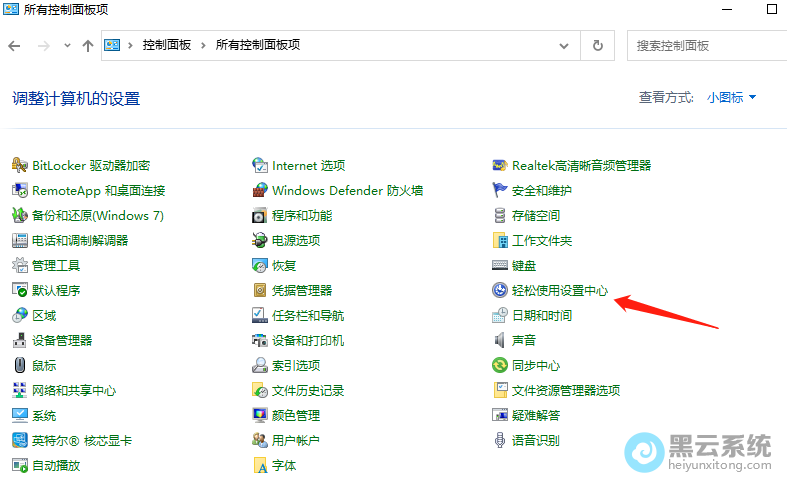This screenshot has width=787, height=477.
Task: Click the 工作文件夹 icon
Action: click(499, 241)
